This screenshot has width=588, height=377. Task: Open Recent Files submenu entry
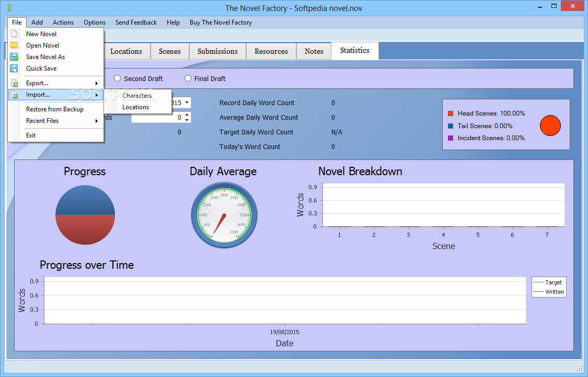point(56,121)
